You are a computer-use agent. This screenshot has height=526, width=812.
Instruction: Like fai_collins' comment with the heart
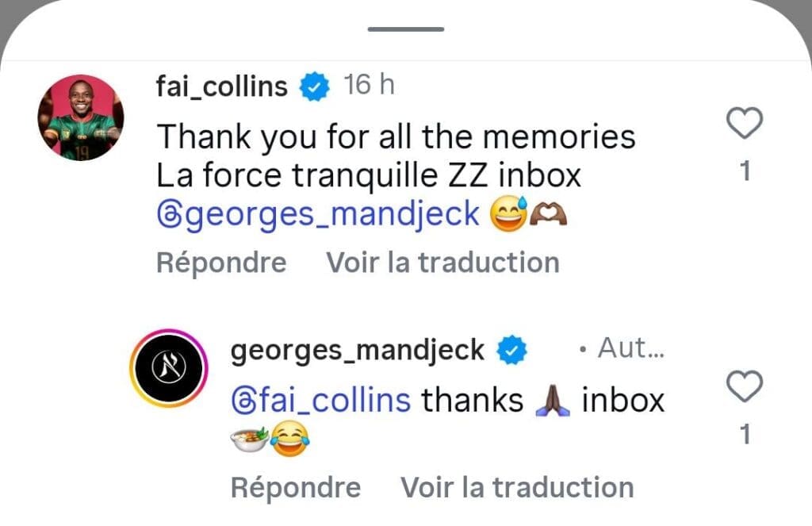tap(744, 123)
